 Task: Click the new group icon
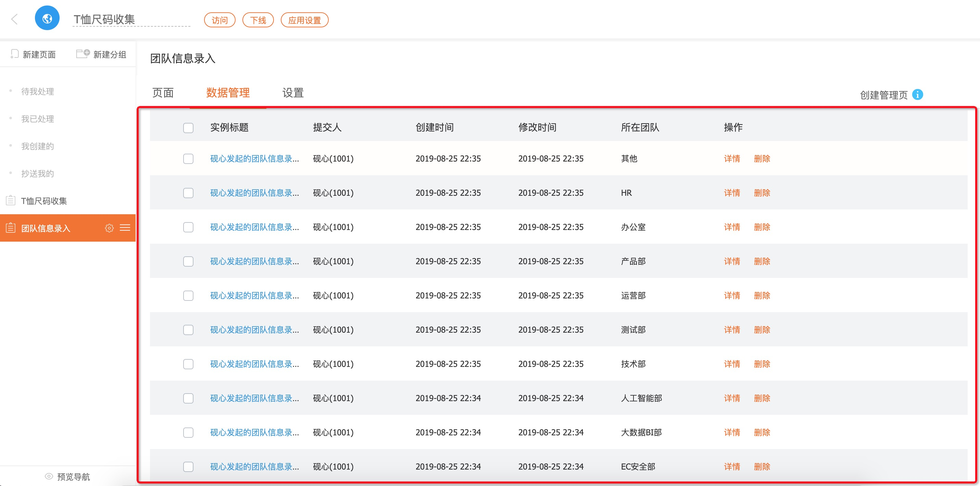pyautogui.click(x=83, y=54)
